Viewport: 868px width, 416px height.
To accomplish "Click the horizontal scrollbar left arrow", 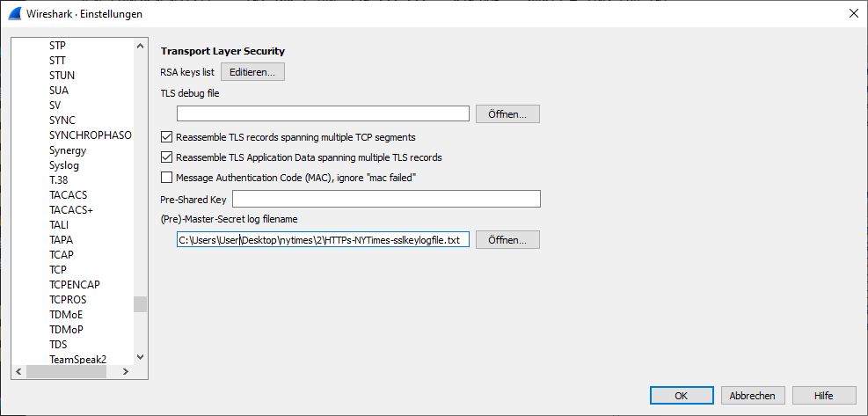I will 18,371.
